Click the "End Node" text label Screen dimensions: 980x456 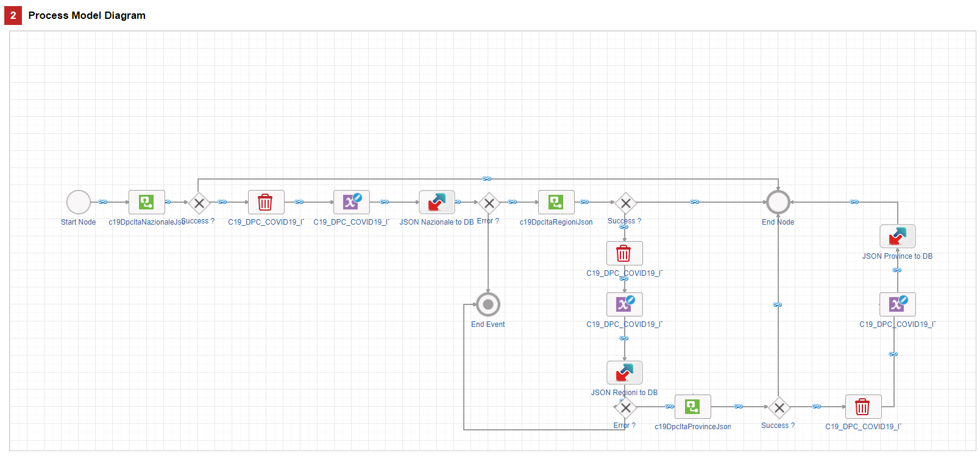click(778, 222)
